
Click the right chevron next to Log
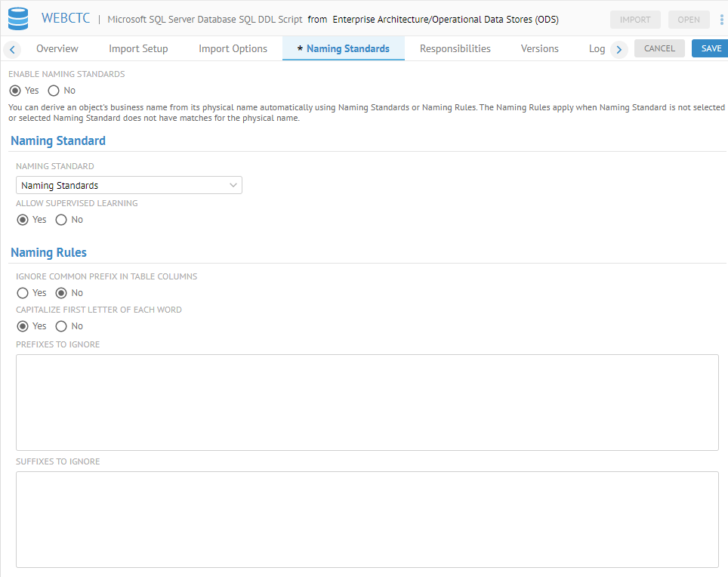[x=618, y=48]
